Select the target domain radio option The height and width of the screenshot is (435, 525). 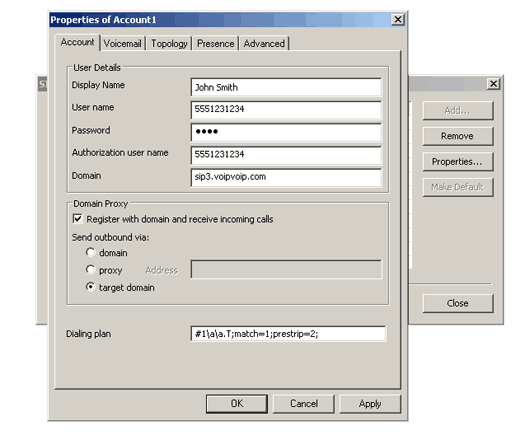[90, 287]
